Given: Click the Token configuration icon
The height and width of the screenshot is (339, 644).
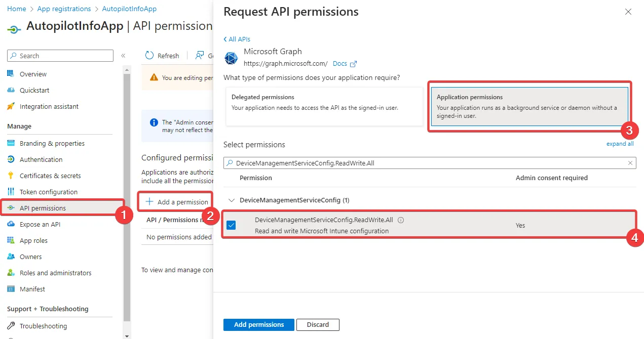Looking at the screenshot, I should point(11,192).
